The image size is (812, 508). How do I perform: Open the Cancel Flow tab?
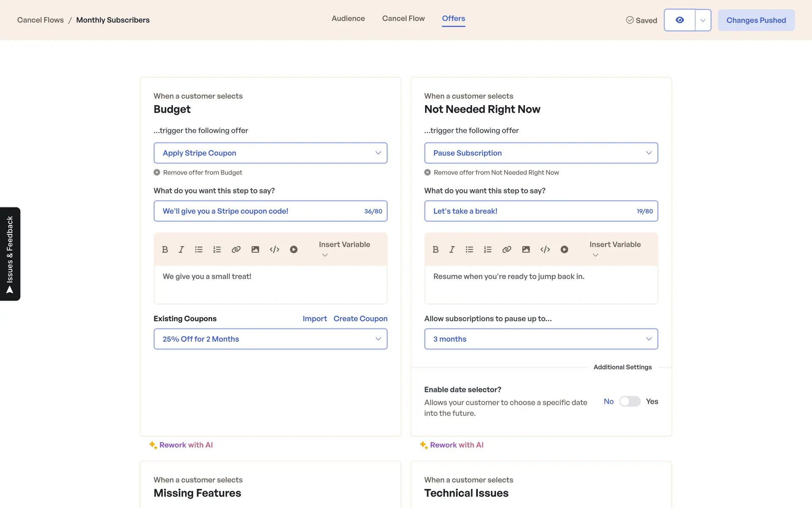click(403, 19)
